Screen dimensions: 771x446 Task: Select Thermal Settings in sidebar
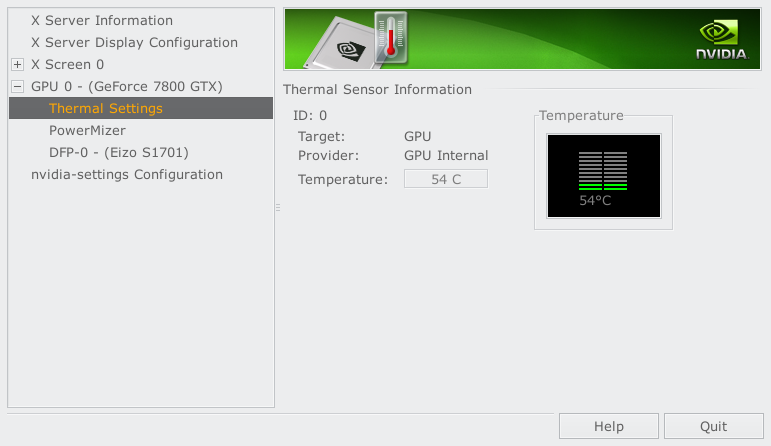point(141,108)
